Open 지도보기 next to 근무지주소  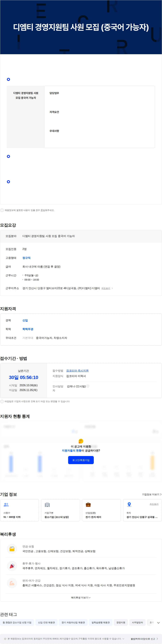(106, 288)
